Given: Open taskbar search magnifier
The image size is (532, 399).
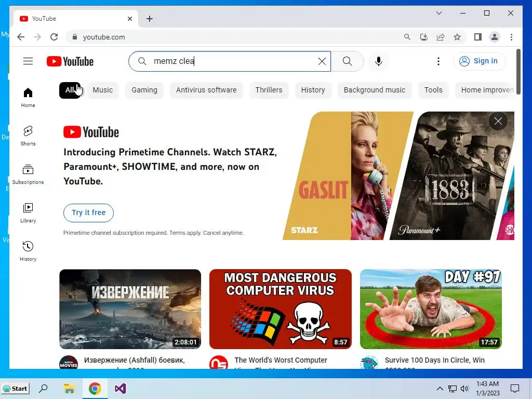Looking at the screenshot, I should (44, 389).
